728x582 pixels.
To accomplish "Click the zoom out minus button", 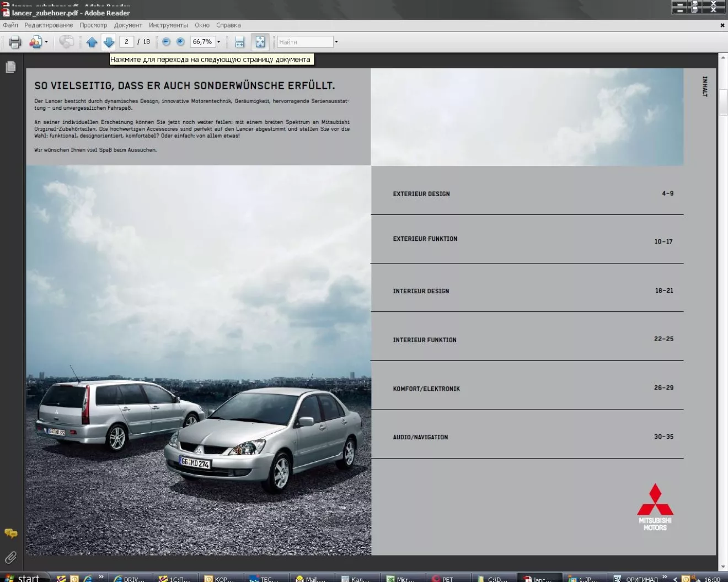I will pyautogui.click(x=166, y=42).
